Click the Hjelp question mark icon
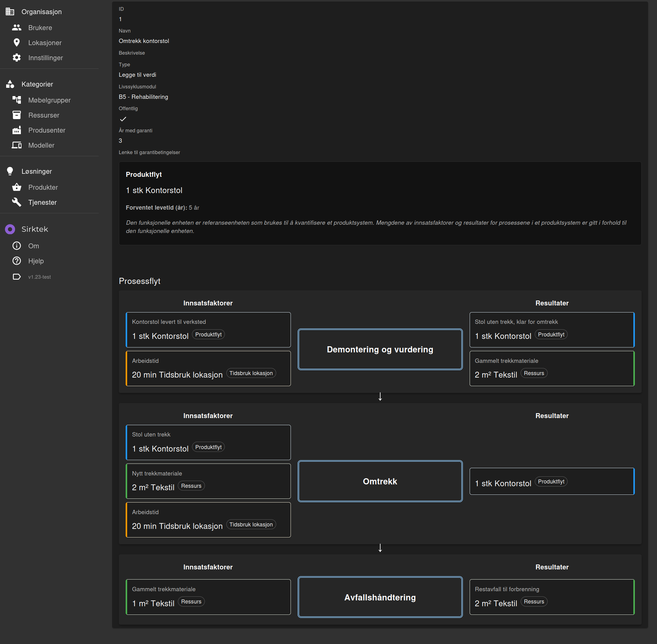657x644 pixels. click(x=17, y=261)
